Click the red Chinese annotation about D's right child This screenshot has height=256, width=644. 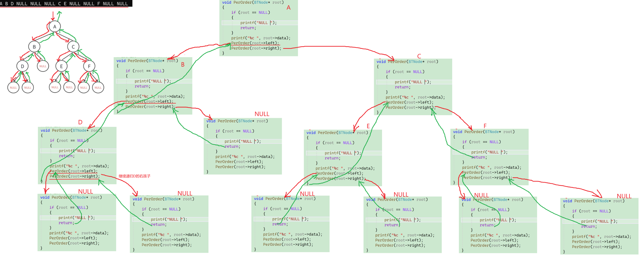click(134, 176)
